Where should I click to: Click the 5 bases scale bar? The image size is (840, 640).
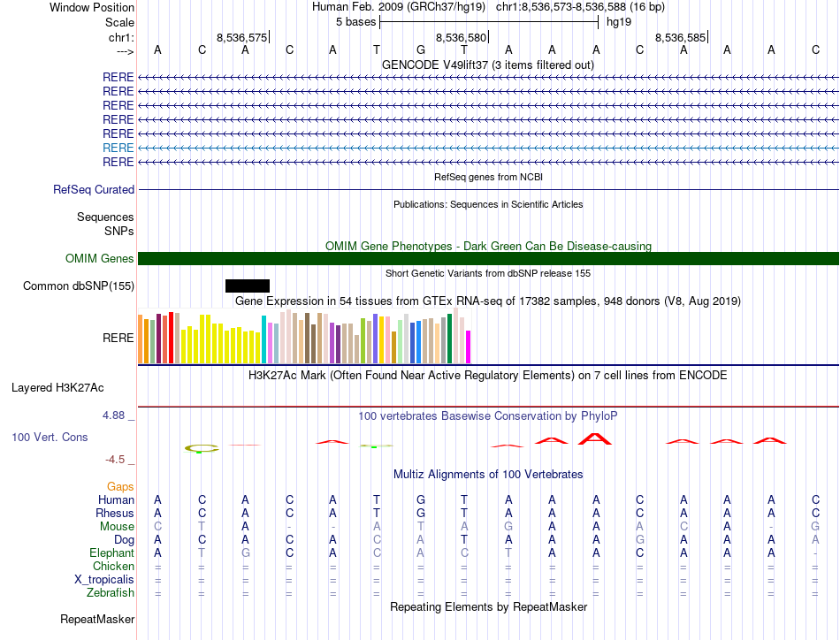pyautogui.click(x=489, y=22)
